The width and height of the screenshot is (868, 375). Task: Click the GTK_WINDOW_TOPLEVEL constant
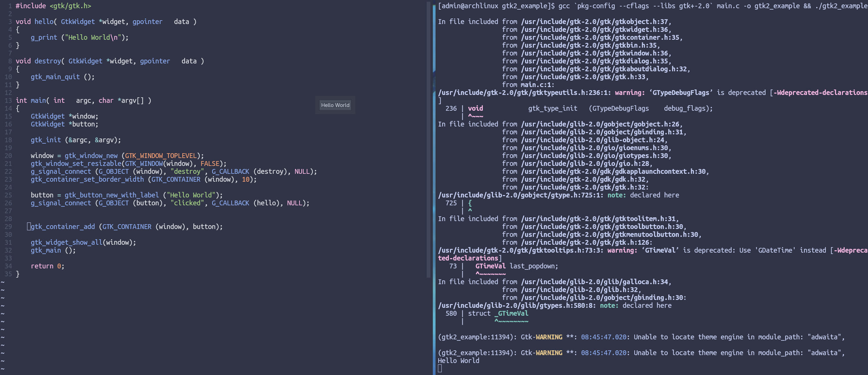(161, 156)
